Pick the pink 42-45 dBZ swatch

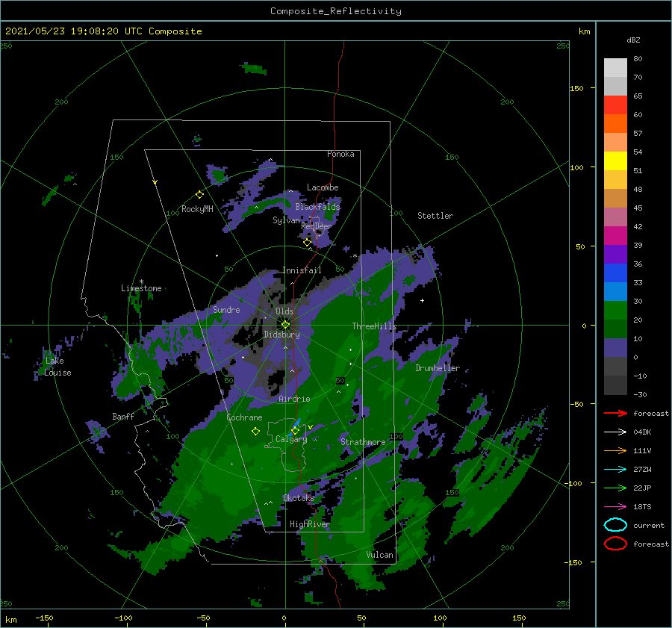pyautogui.click(x=615, y=217)
